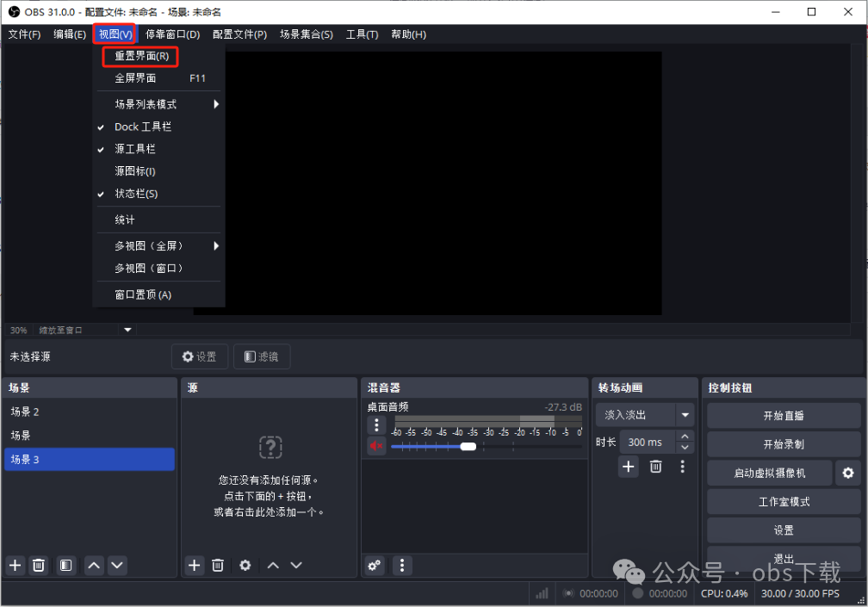Image resolution: width=868 pixels, height=607 pixels.
Task: Mute the 桌面音频 audio source
Action: (376, 446)
